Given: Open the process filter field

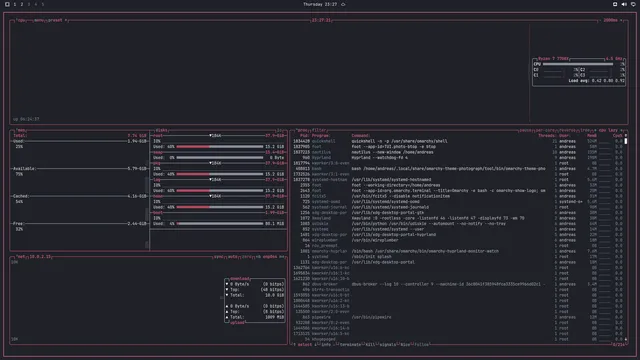Looking at the screenshot, I should coord(319,130).
